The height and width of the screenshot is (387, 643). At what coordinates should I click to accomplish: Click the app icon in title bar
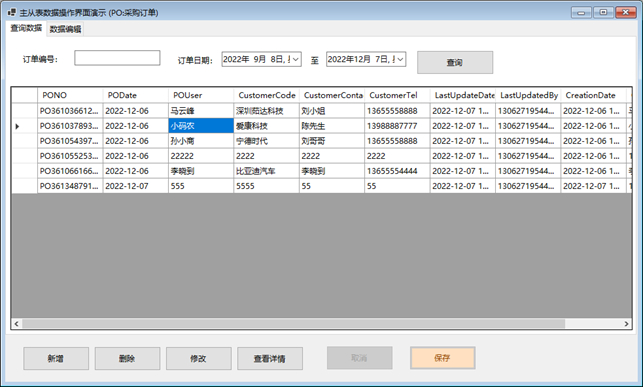[11, 12]
